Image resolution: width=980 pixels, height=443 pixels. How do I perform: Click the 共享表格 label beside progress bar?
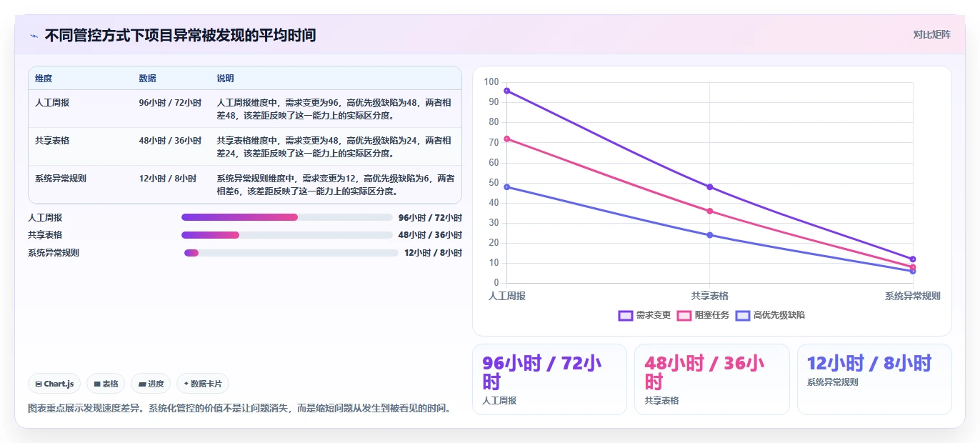coord(45,235)
